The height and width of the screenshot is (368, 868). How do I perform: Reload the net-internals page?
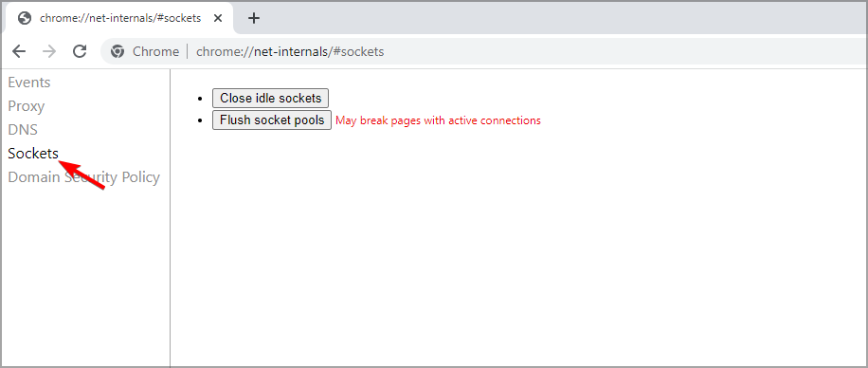click(81, 51)
